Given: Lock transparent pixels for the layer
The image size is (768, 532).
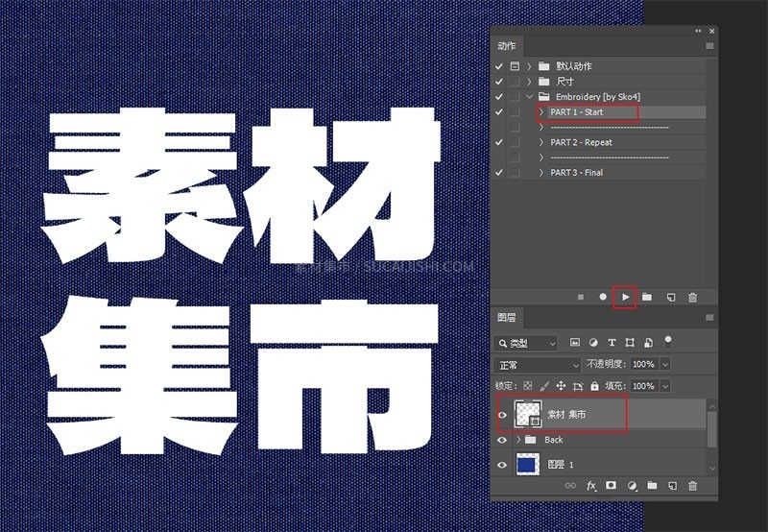Looking at the screenshot, I should tap(527, 386).
